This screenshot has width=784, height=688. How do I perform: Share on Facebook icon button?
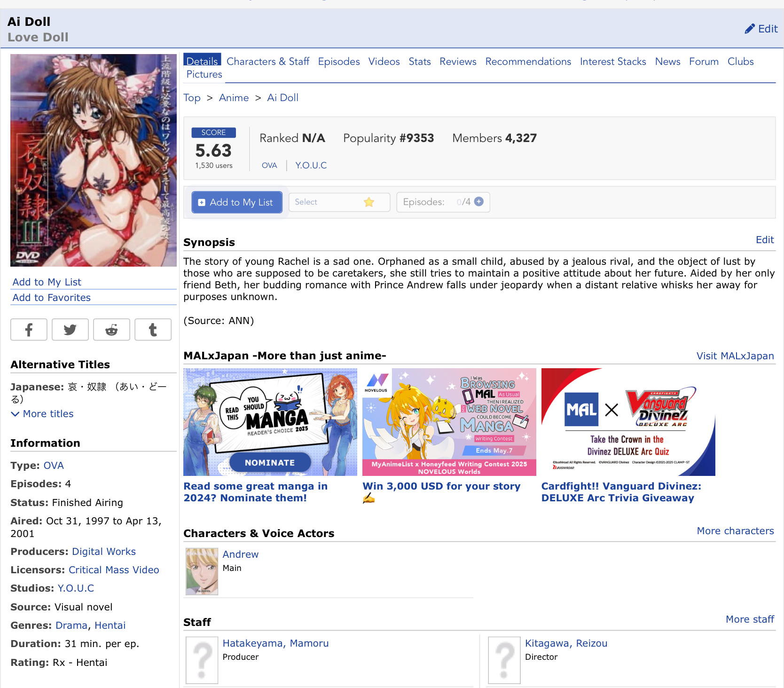29,330
